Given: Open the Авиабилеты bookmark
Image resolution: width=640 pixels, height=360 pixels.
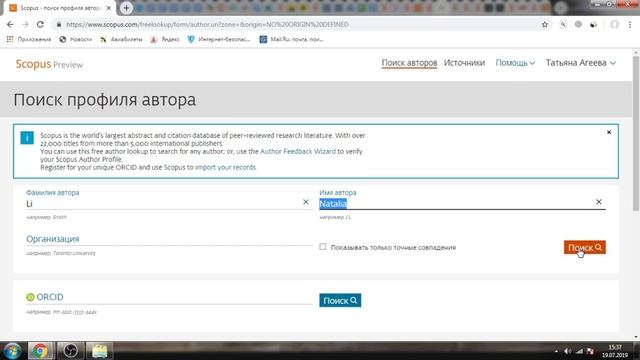Looking at the screenshot, I should point(121,39).
